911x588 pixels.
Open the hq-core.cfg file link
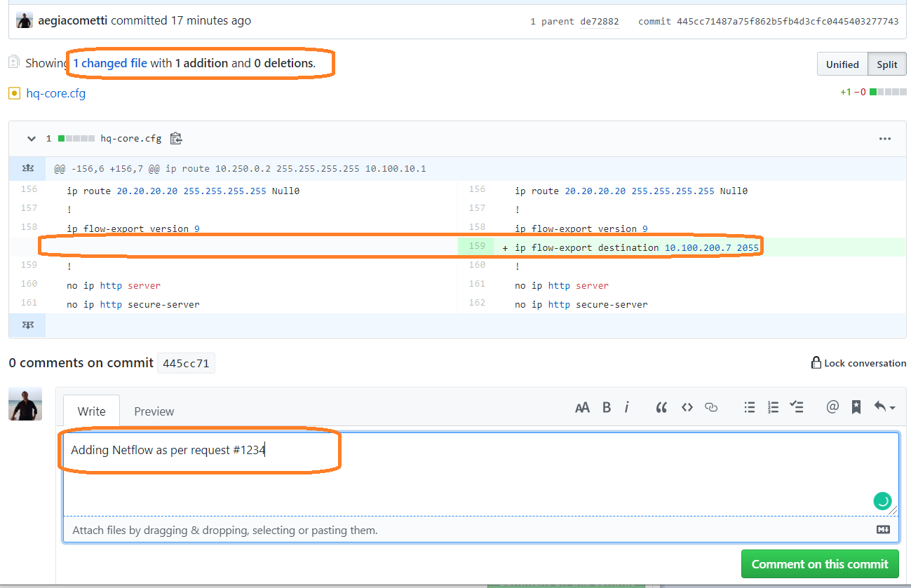(x=56, y=93)
